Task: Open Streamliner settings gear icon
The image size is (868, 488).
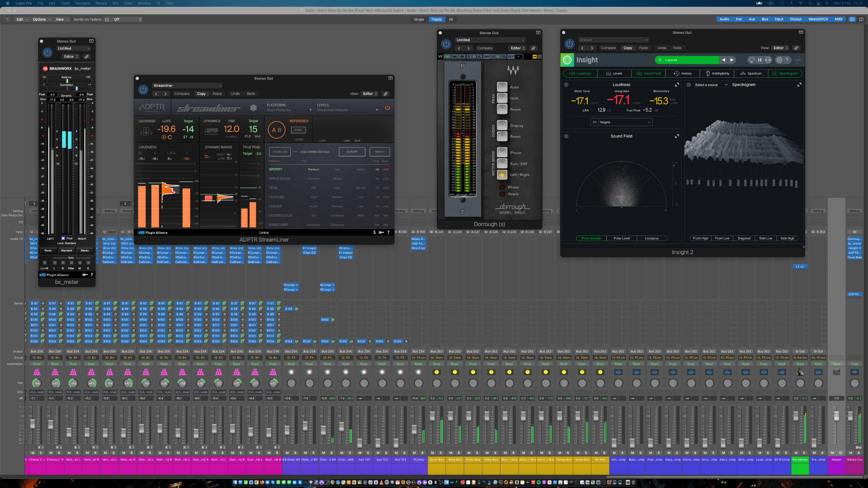Action: pyautogui.click(x=254, y=108)
